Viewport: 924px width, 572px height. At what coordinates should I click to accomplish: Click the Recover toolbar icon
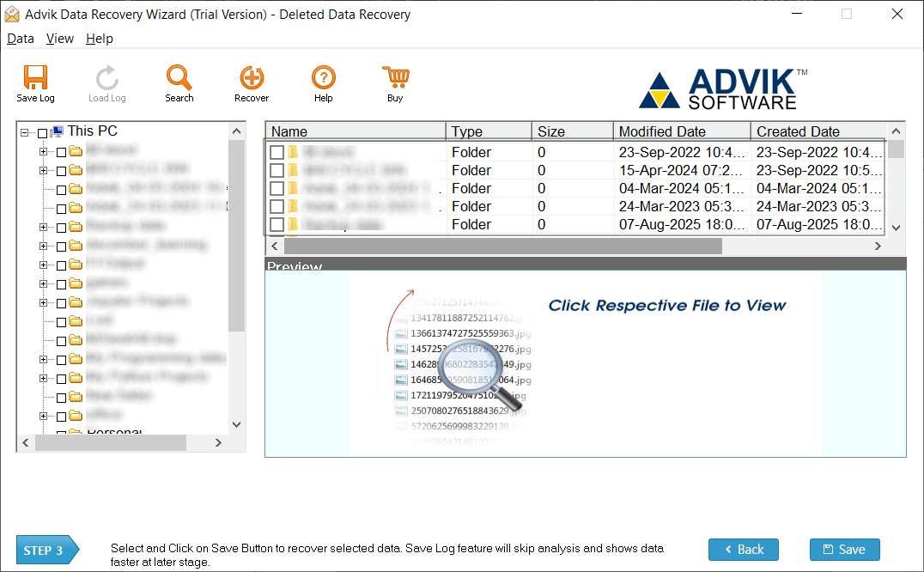[252, 77]
